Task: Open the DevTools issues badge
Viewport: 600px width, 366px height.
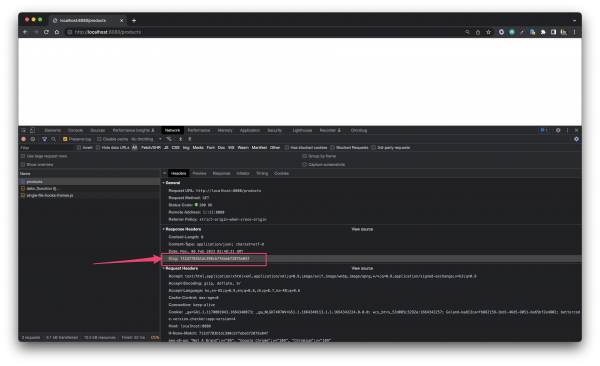Action: [544, 130]
